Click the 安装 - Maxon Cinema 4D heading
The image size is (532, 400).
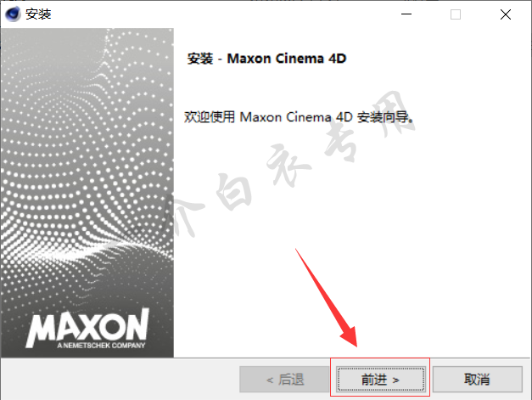[x=266, y=59]
